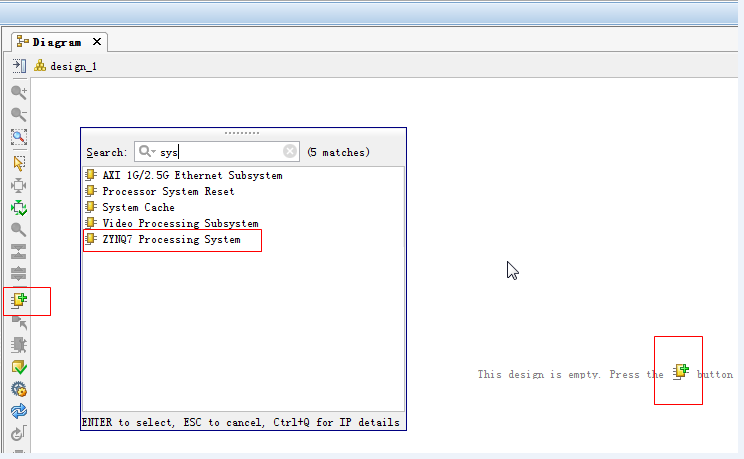Clear the IP search text
The width and height of the screenshot is (744, 459).
(x=290, y=152)
